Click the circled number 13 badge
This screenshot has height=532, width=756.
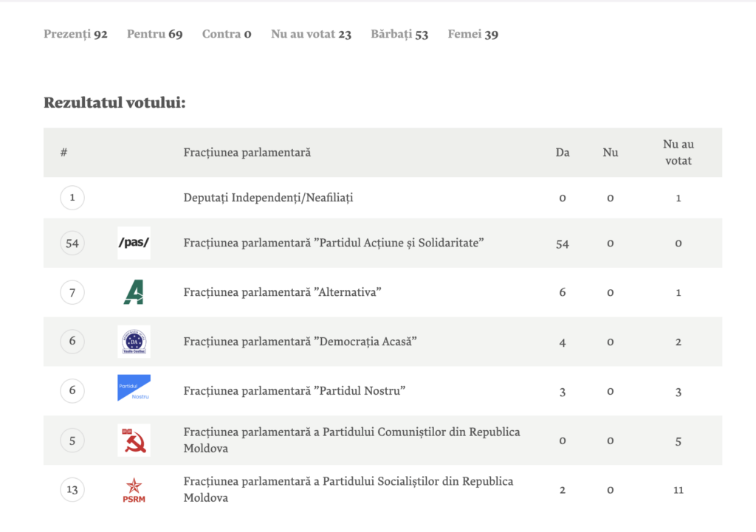(72, 489)
